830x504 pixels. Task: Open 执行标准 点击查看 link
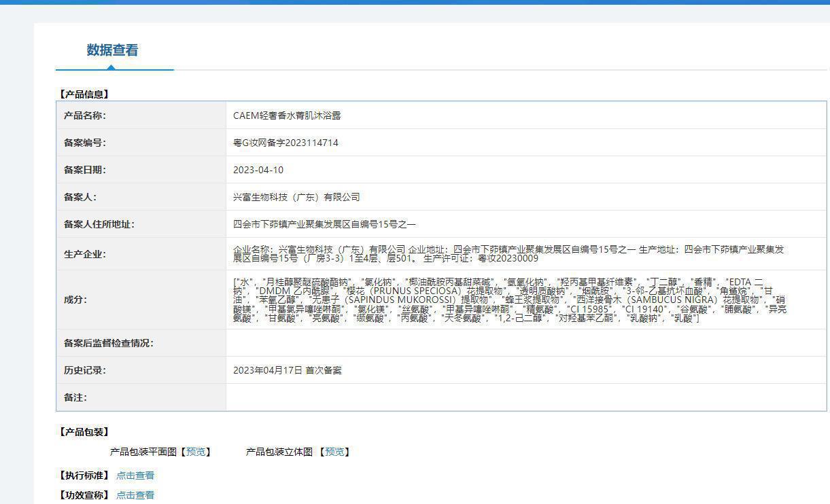(135, 475)
